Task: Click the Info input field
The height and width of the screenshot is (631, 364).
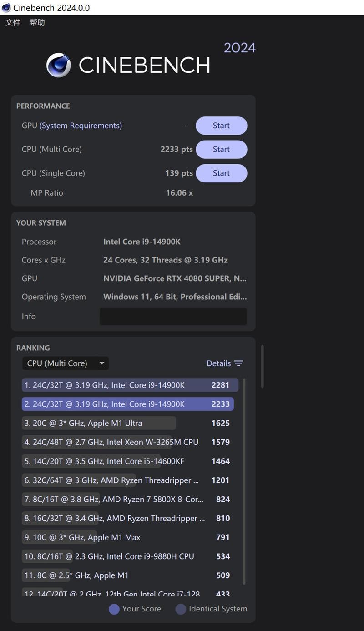Action: click(x=173, y=316)
